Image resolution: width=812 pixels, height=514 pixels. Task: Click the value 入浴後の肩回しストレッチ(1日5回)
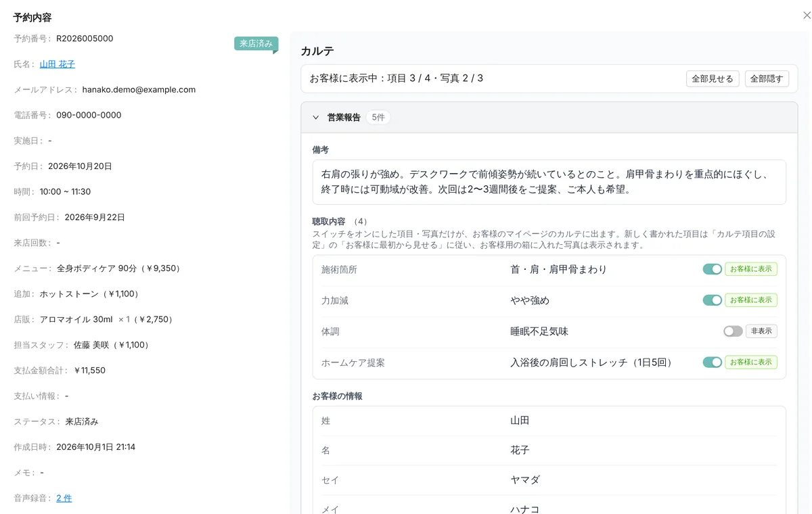[593, 363]
